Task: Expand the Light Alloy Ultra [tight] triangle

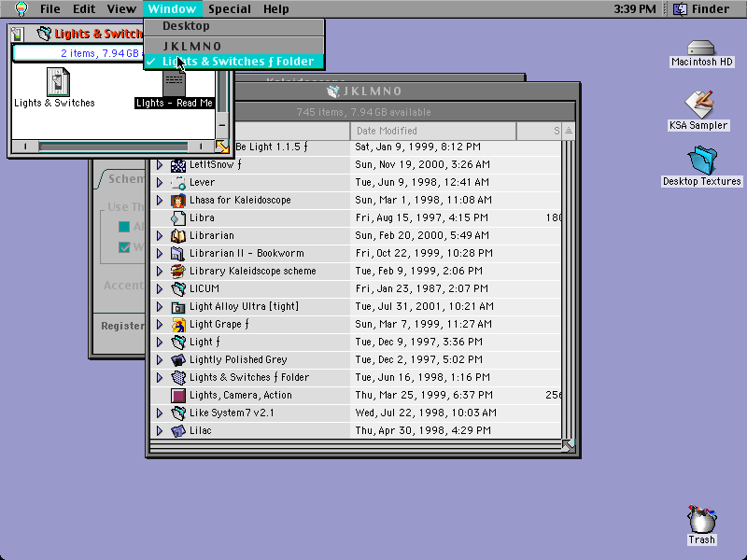Action: tap(160, 307)
